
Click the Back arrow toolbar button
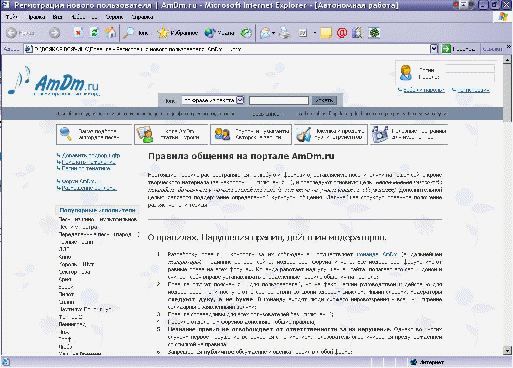click(12, 33)
